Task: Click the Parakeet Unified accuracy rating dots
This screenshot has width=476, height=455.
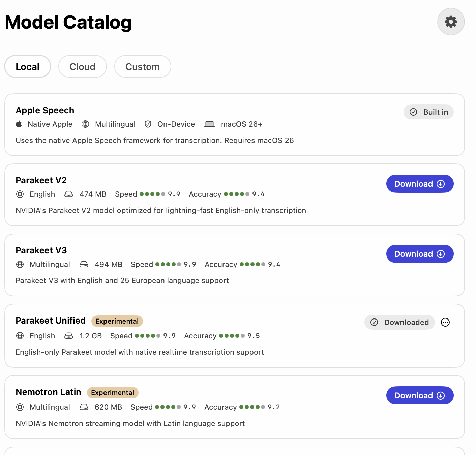Action: 232,336
